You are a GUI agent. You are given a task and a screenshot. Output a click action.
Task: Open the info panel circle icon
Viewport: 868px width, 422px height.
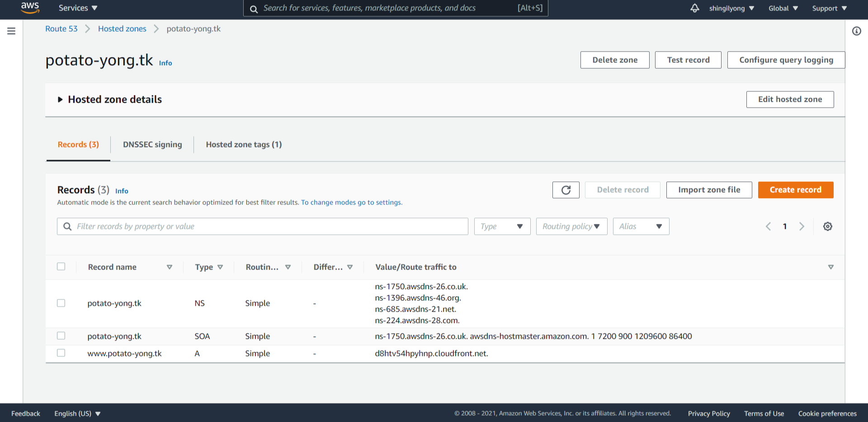click(856, 31)
